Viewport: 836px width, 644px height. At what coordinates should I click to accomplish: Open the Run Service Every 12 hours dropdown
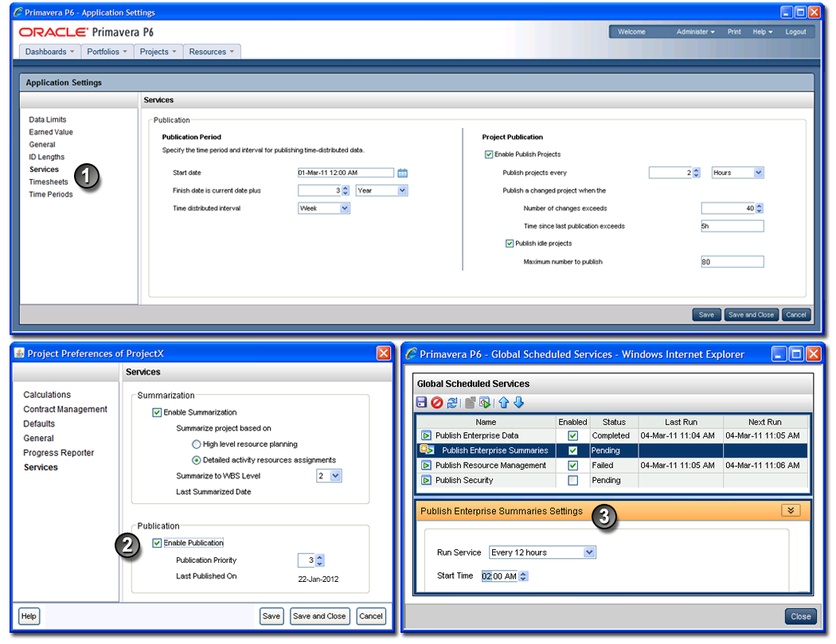point(588,552)
